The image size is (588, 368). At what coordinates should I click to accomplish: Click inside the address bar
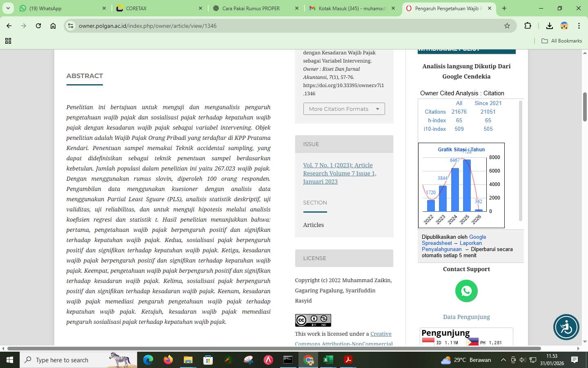click(x=204, y=25)
